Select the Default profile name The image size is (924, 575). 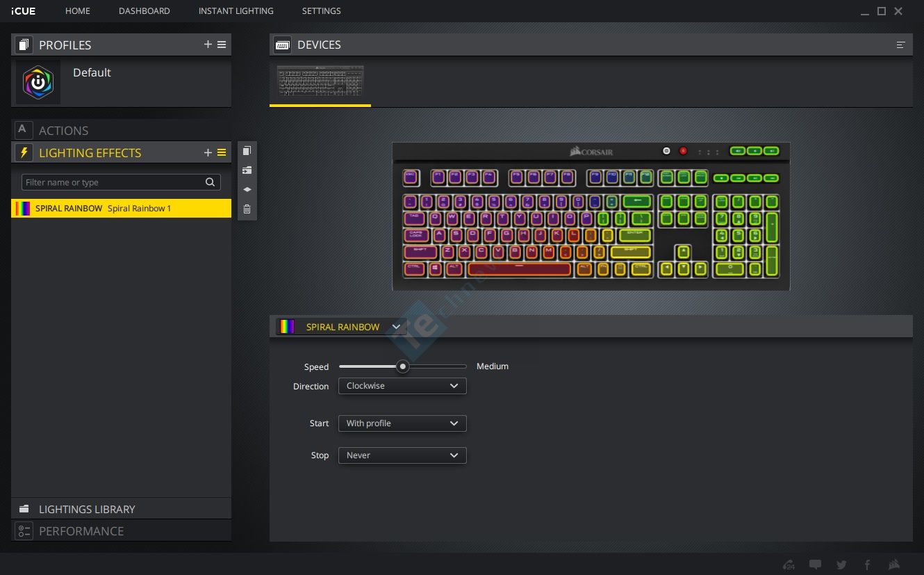[x=92, y=72]
